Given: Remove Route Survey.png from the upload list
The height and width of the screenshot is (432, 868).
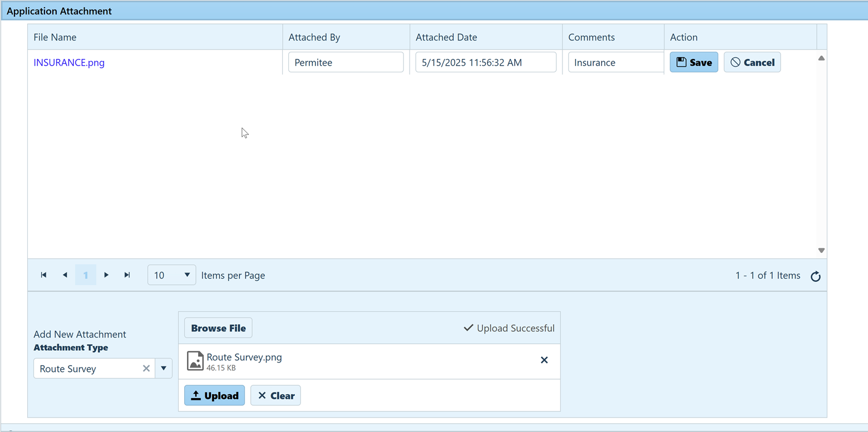Looking at the screenshot, I should coord(544,360).
